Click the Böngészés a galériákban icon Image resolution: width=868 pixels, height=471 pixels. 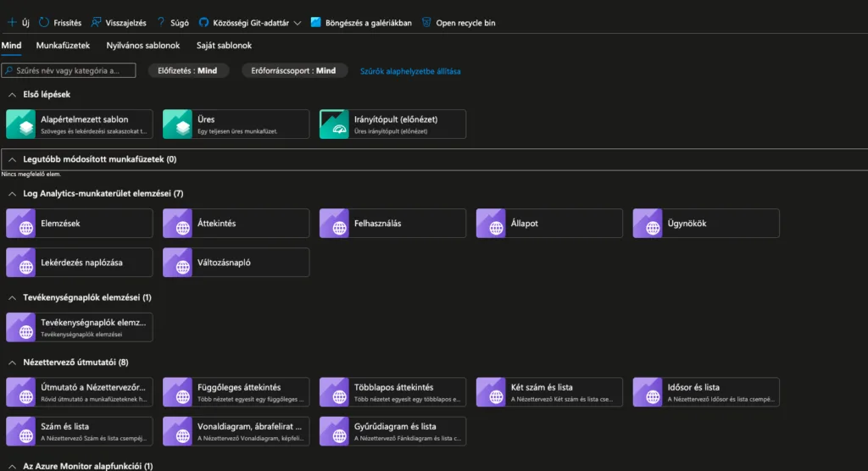click(316, 23)
